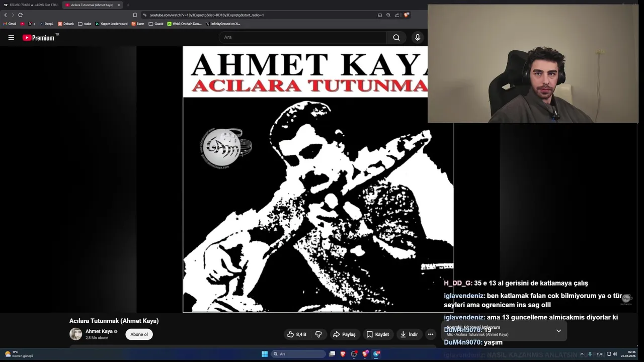Open the stake bookmarks folder
The width and height of the screenshot is (644, 362).
(x=85, y=24)
